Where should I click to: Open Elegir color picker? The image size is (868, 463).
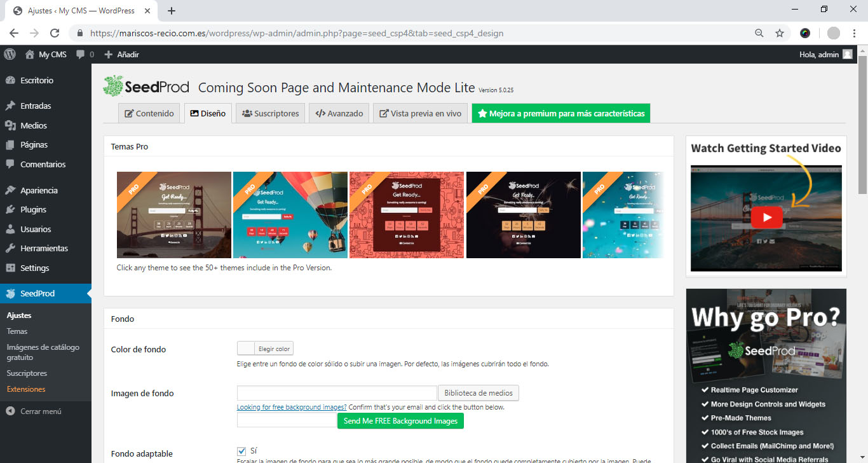[x=274, y=349]
